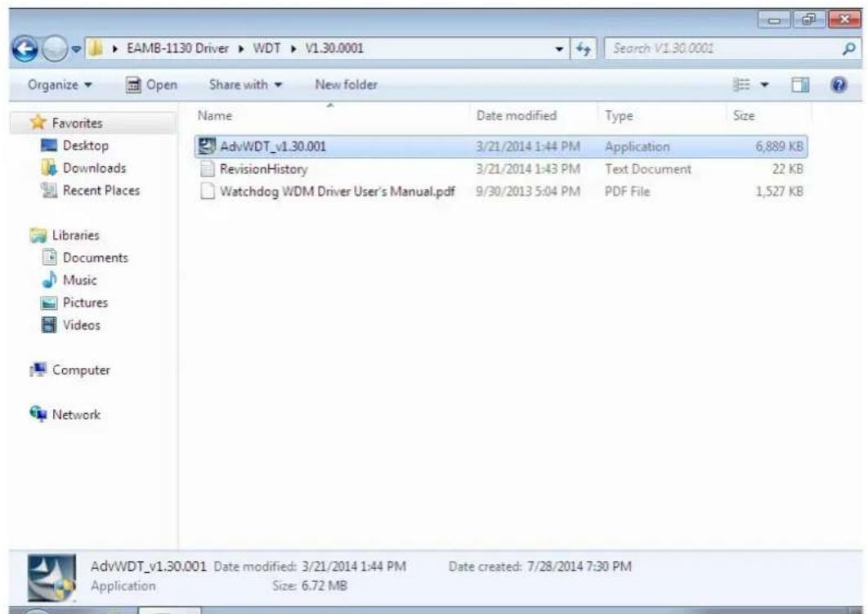The width and height of the screenshot is (868, 614).
Task: Click the Libraries icon
Action: (x=38, y=235)
